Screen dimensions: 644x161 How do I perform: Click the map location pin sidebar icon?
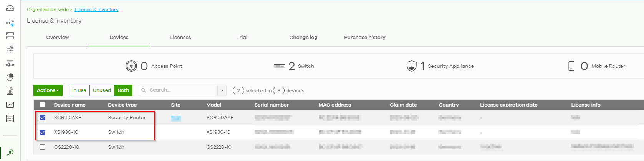[10, 49]
